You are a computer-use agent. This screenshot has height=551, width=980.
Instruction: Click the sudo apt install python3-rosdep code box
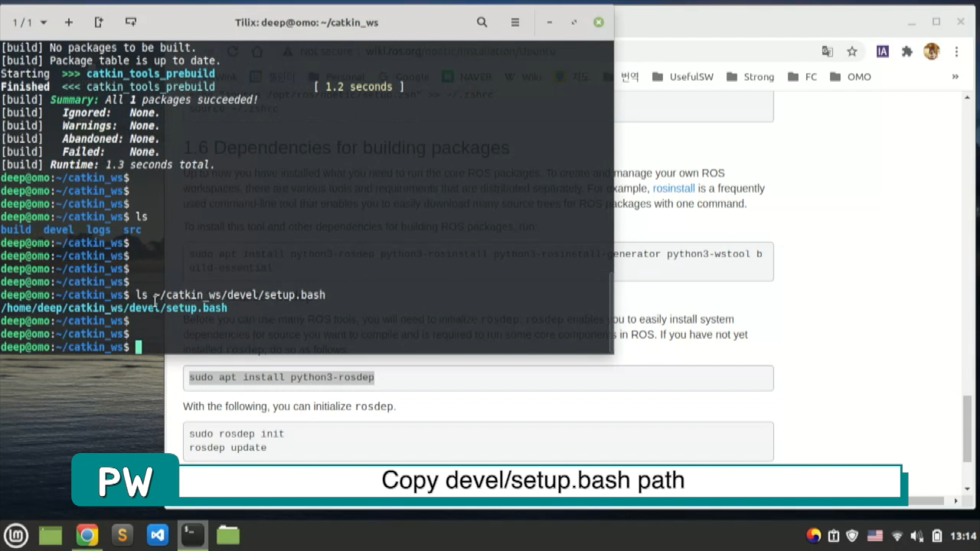[x=479, y=377]
